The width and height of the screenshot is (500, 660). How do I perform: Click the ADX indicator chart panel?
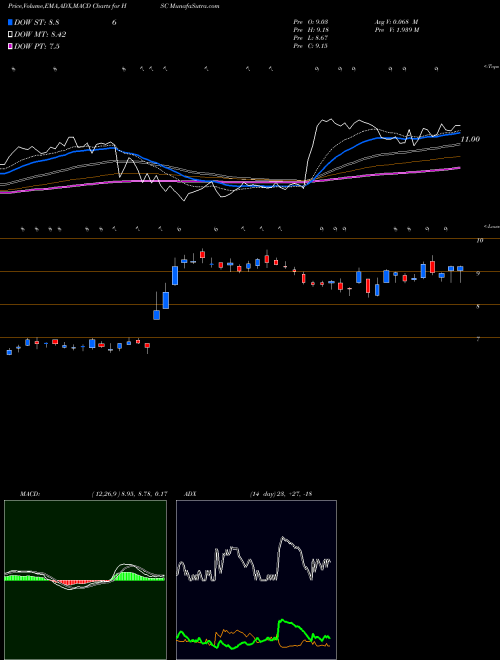(x=256, y=580)
